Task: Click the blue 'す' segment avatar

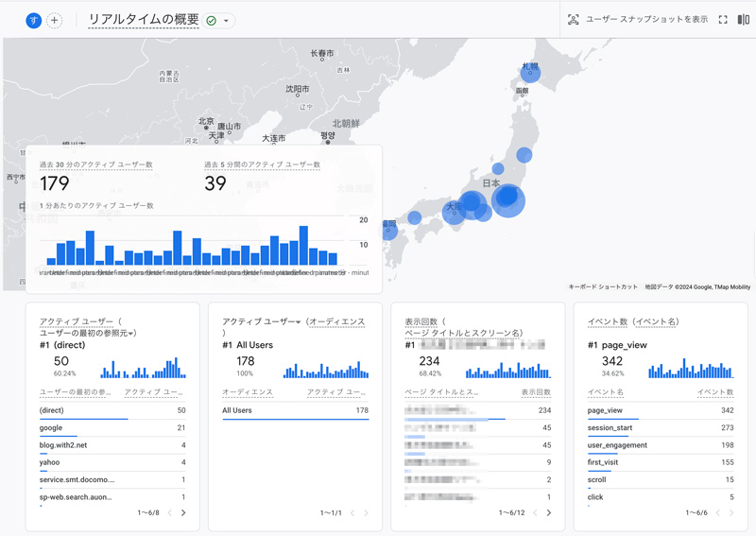Action: pyautogui.click(x=33, y=20)
